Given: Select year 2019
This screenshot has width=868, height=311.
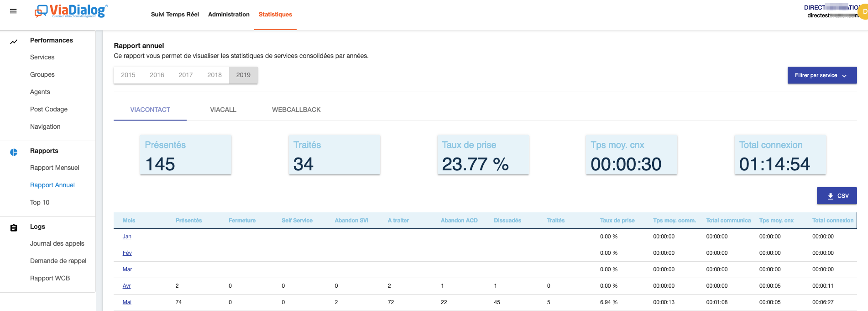Looking at the screenshot, I should click(243, 75).
